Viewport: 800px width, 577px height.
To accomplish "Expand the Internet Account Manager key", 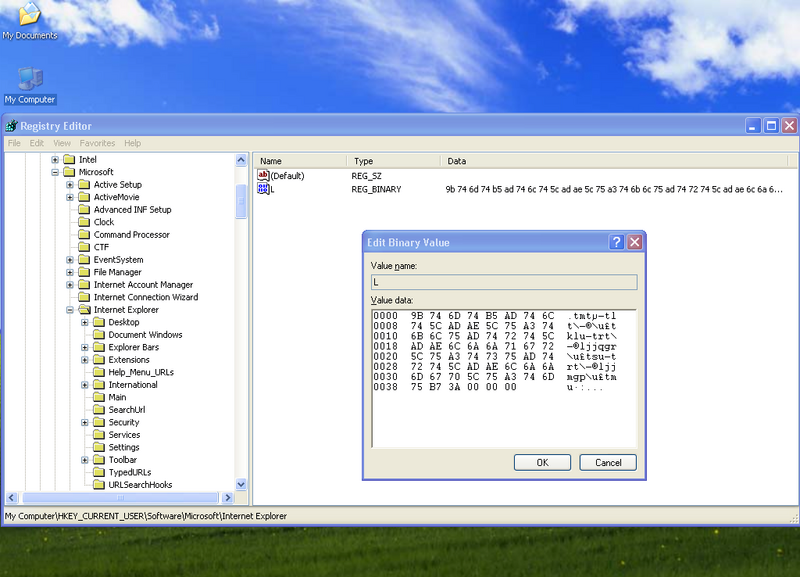I will coord(70,285).
